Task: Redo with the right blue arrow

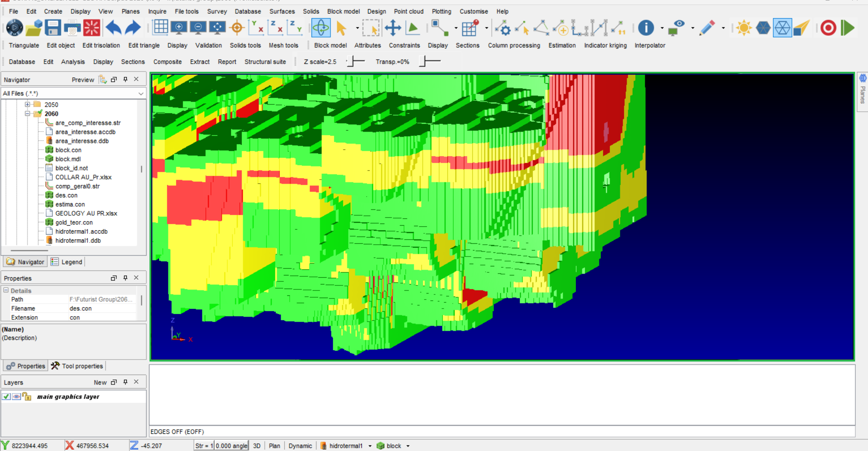Action: [133, 28]
